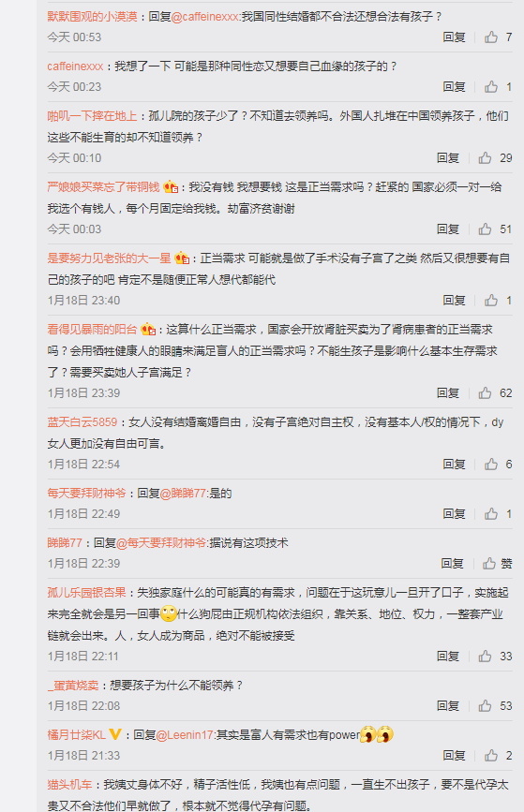Open 啪叽一下摔在地上 user profile

[x=92, y=115]
